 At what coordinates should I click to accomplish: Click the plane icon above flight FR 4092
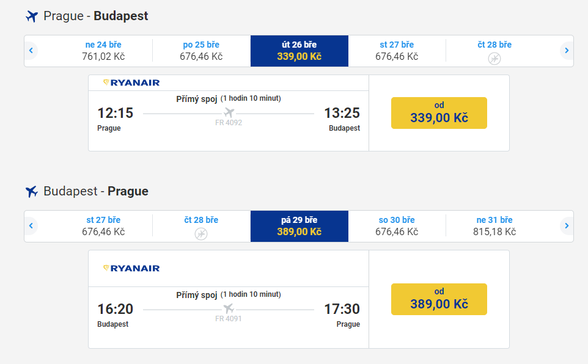pos(229,113)
